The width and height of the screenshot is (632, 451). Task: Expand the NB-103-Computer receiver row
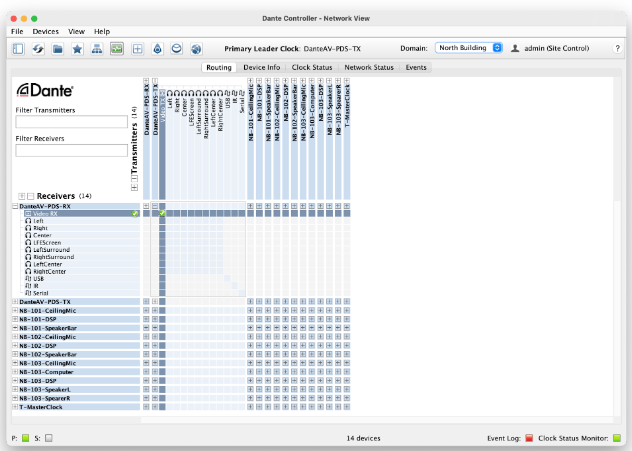tap(15, 372)
